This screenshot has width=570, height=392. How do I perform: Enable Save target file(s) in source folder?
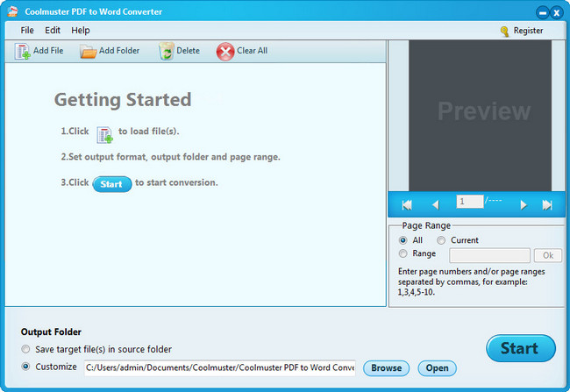pyautogui.click(x=26, y=350)
